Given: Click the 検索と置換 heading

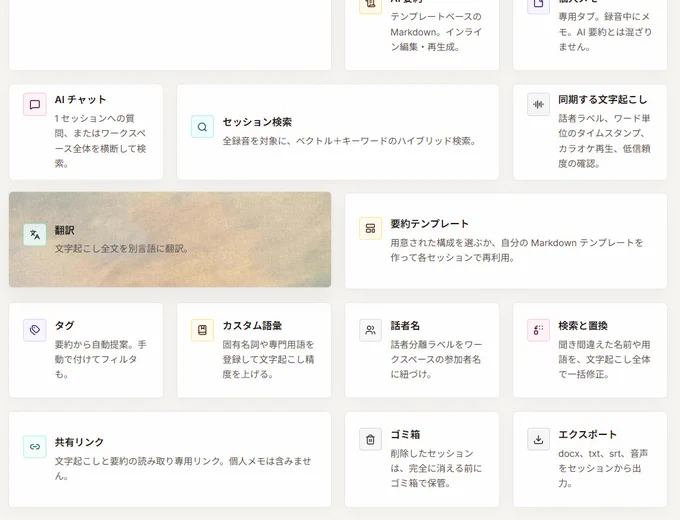Looking at the screenshot, I should pos(583,326).
